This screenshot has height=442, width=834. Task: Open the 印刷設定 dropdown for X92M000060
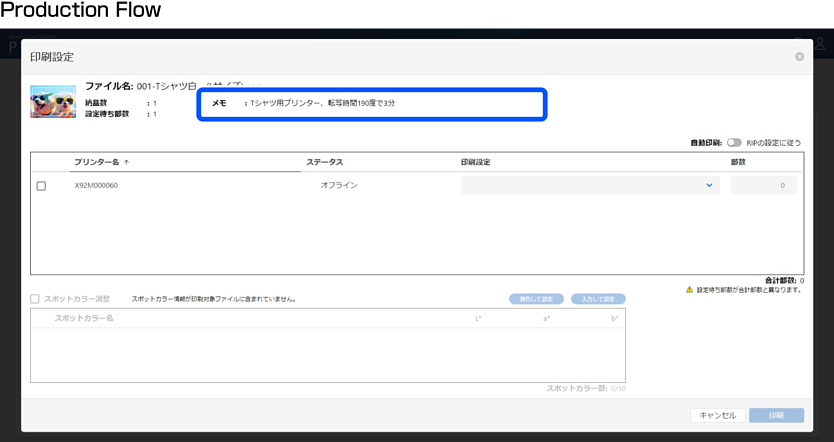pos(590,185)
